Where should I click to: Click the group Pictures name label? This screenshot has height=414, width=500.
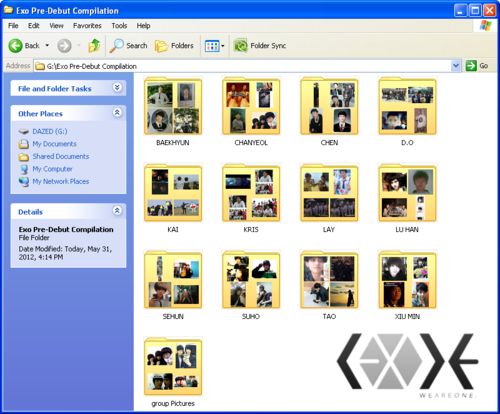[173, 404]
